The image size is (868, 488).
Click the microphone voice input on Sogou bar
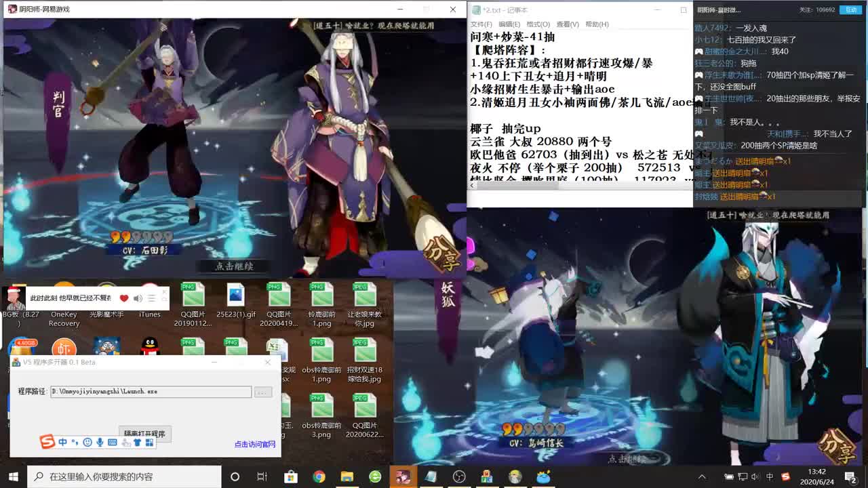100,443
